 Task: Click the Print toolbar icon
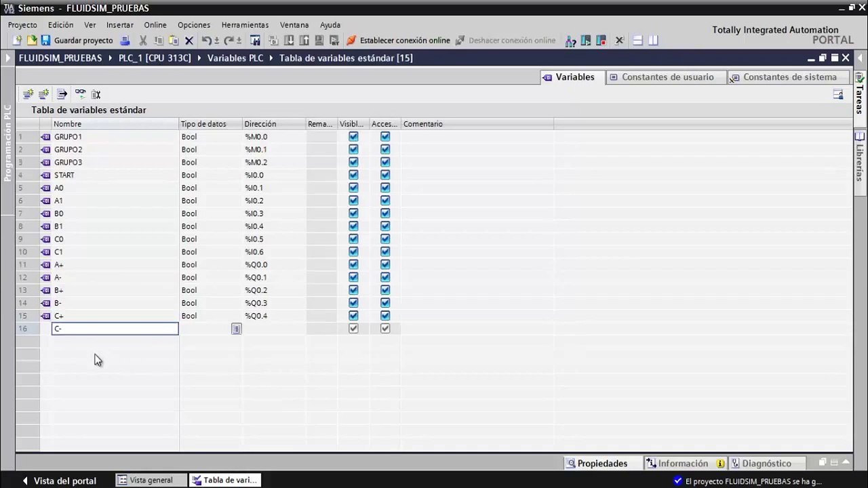point(125,41)
